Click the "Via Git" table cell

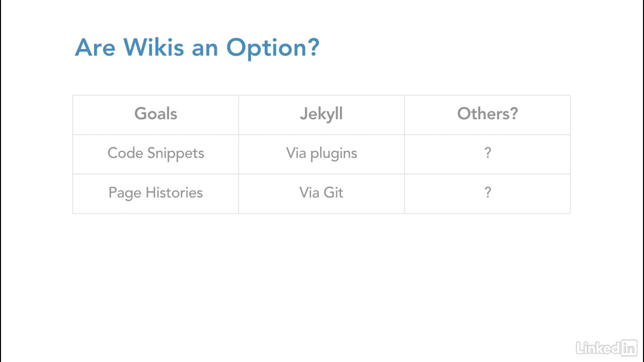[x=321, y=193]
